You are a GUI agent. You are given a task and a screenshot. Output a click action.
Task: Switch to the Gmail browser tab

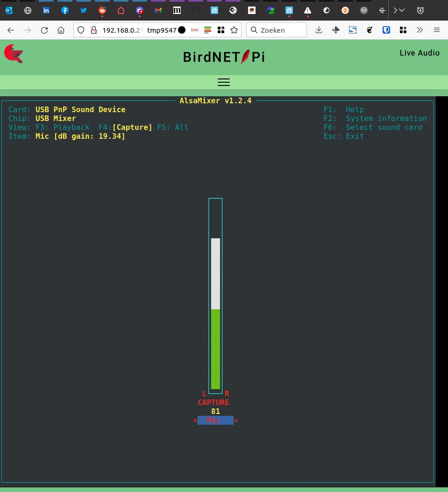158,10
